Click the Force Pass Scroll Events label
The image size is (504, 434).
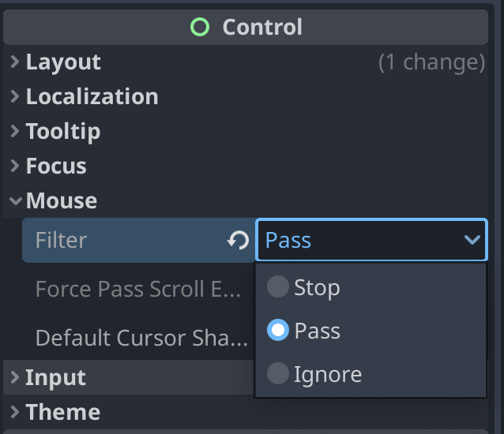click(138, 289)
